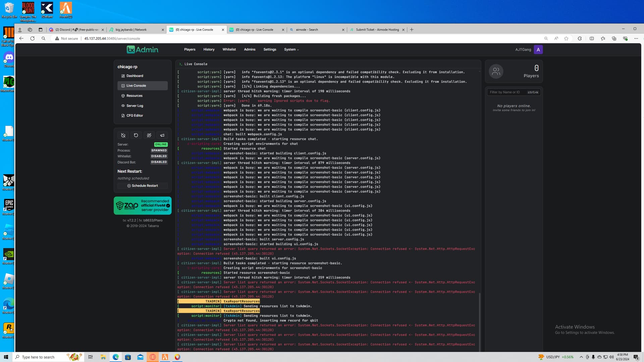This screenshot has height=362, width=644.
Task: Open the Resources section
Action: coord(135,96)
